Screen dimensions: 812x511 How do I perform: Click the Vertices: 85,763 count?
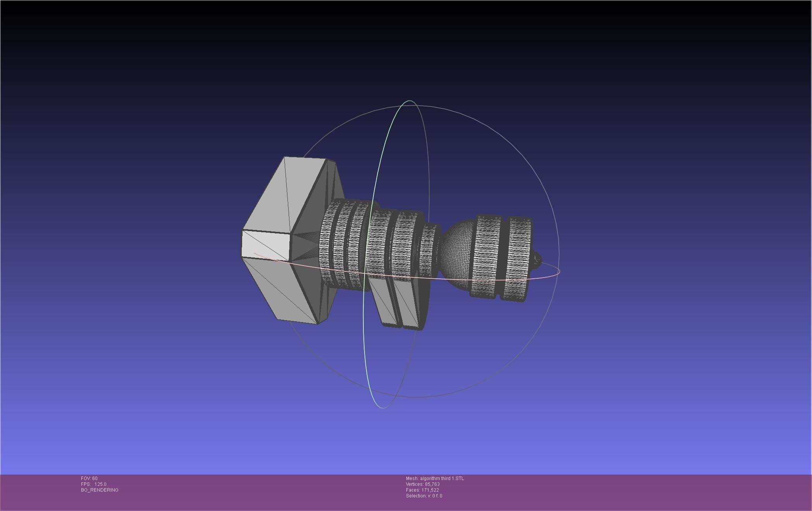point(423,484)
